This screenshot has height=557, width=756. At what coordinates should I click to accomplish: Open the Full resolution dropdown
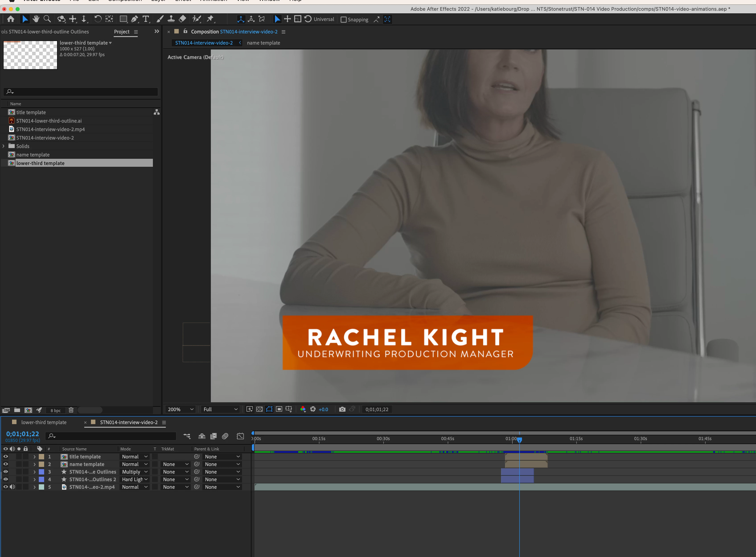(220, 409)
